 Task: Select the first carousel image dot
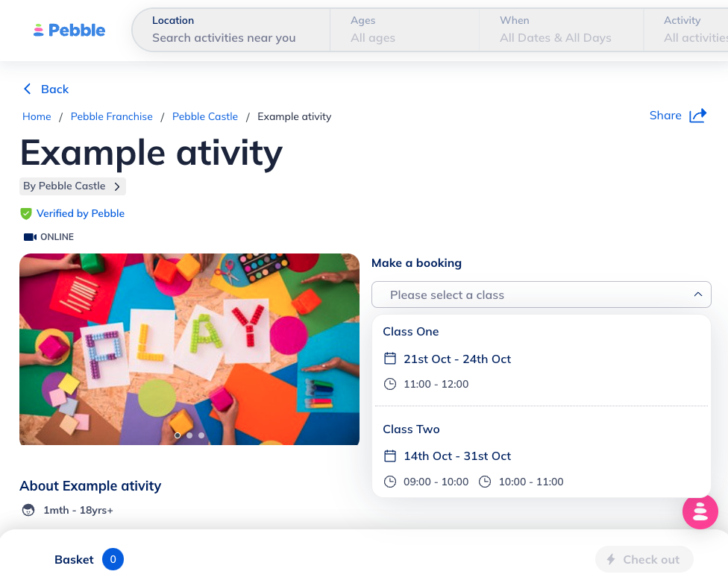click(178, 435)
